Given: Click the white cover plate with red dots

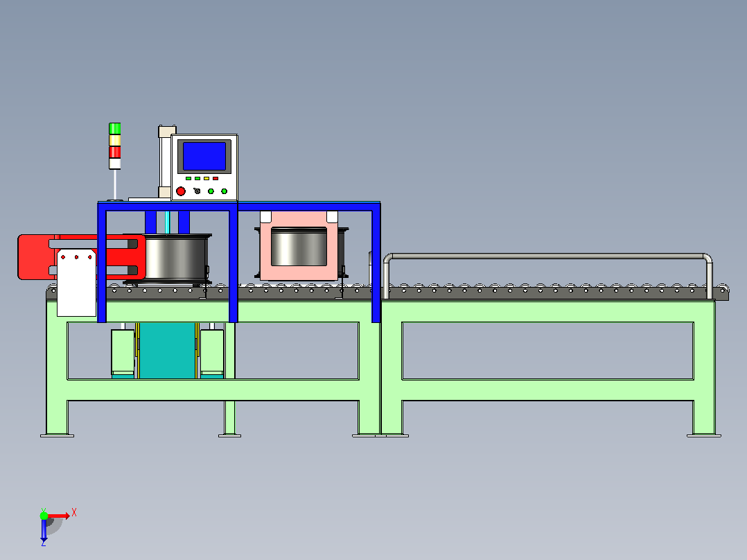Looking at the screenshot, I should tap(77, 283).
